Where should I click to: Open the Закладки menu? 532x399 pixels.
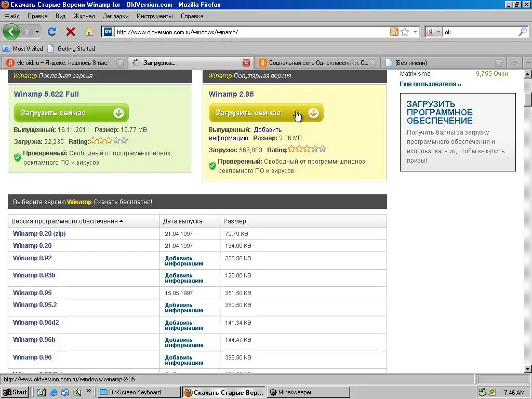[x=116, y=16]
